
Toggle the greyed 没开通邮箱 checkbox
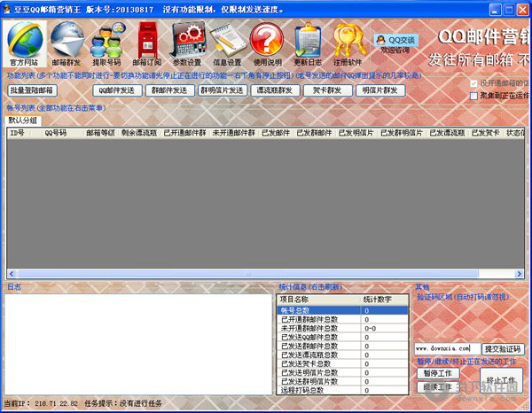[x=473, y=83]
